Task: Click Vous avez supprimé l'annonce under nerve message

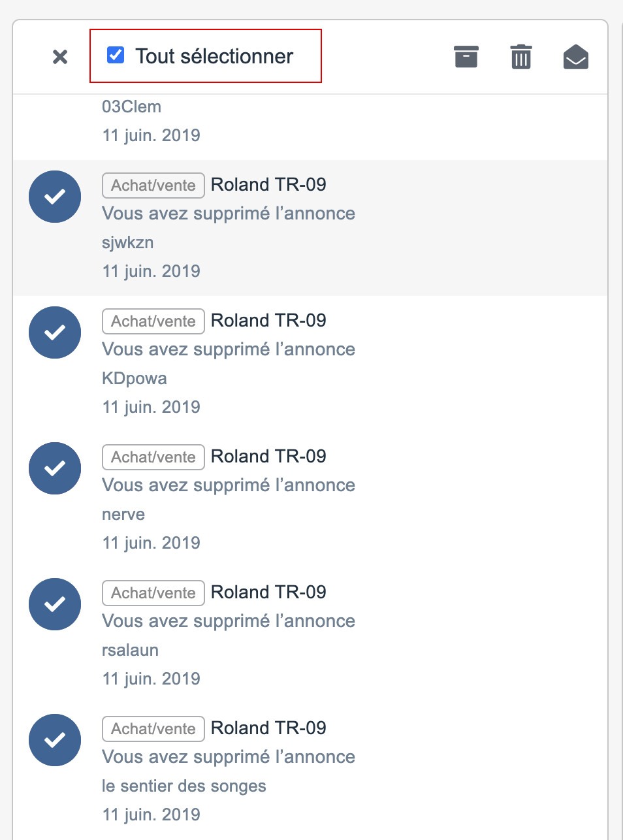Action: tap(229, 485)
